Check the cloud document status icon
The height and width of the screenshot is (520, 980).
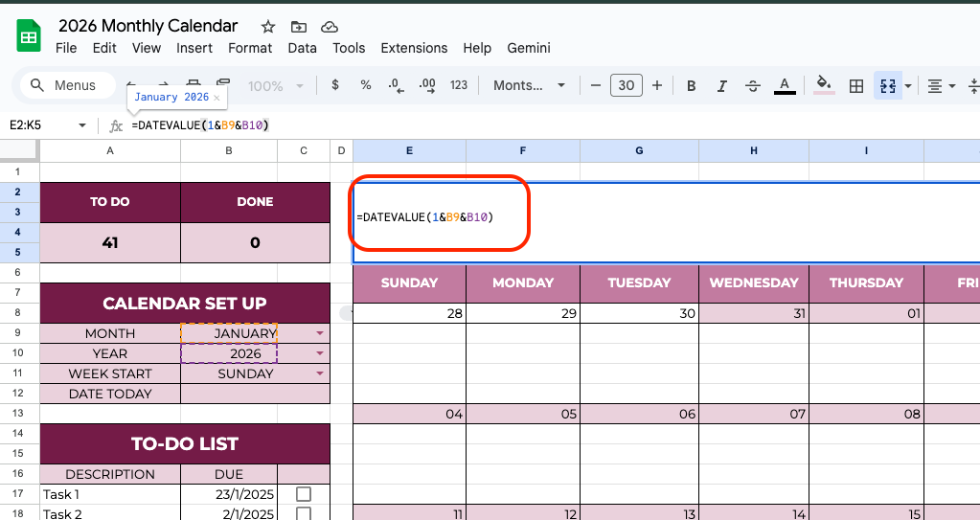point(330,26)
